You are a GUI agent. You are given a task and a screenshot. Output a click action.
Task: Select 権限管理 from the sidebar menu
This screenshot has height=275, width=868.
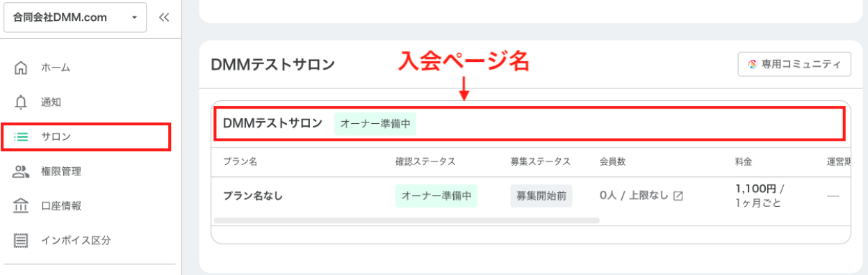61,171
